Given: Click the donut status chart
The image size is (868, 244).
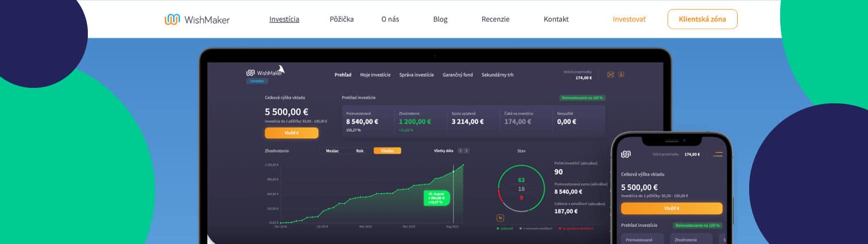Looking at the screenshot, I should tap(521, 188).
